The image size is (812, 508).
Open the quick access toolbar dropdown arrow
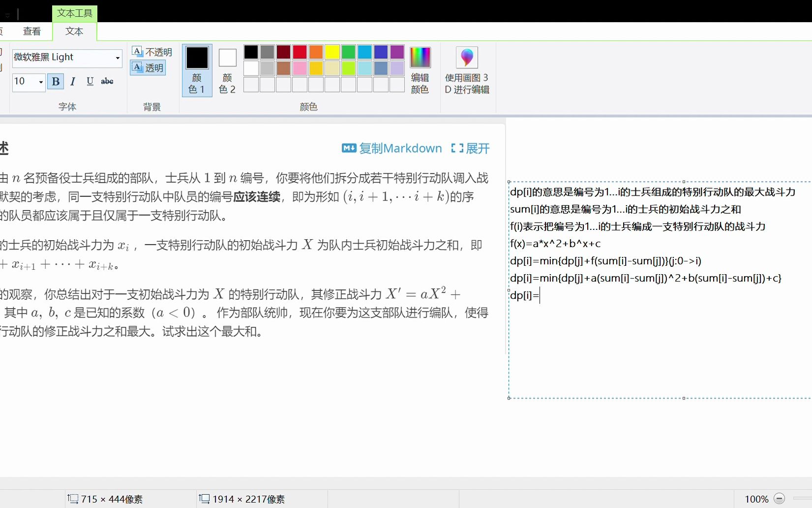tap(7, 14)
